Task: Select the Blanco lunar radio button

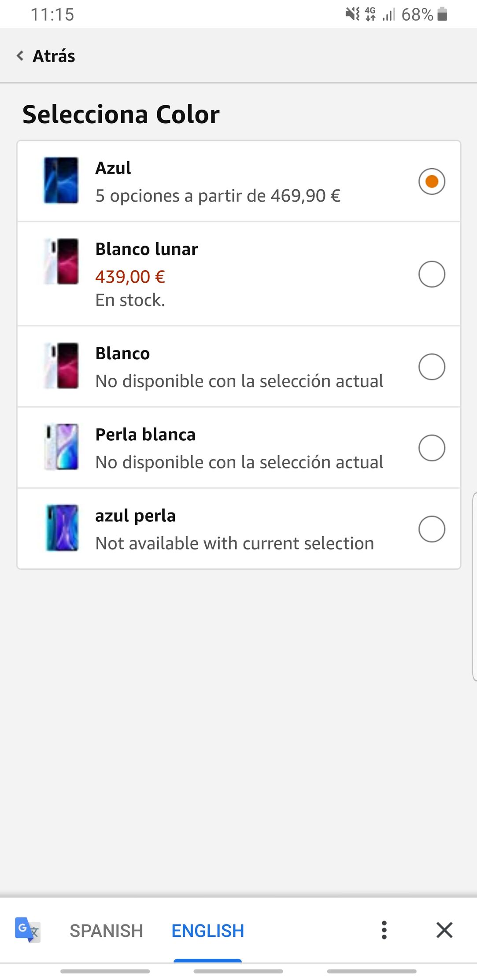Action: pyautogui.click(x=432, y=274)
